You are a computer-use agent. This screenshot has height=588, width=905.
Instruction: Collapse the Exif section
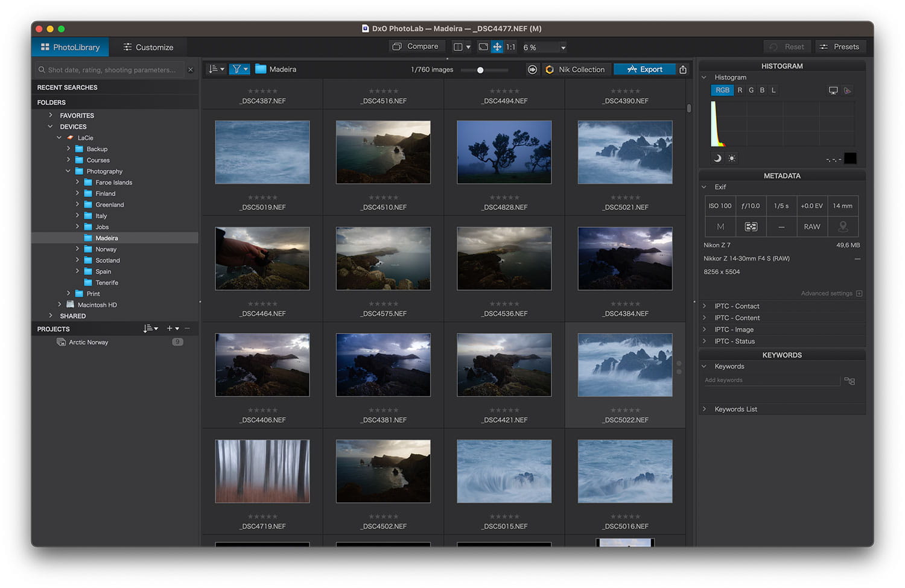coord(704,187)
